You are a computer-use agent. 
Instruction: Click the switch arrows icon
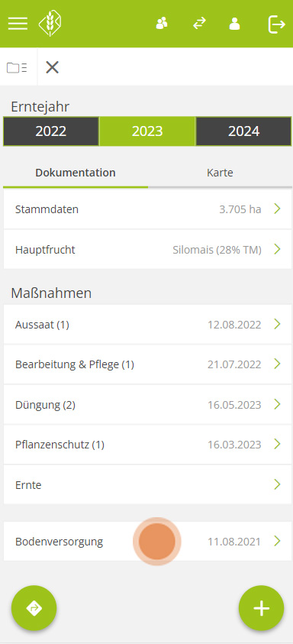pos(199,24)
